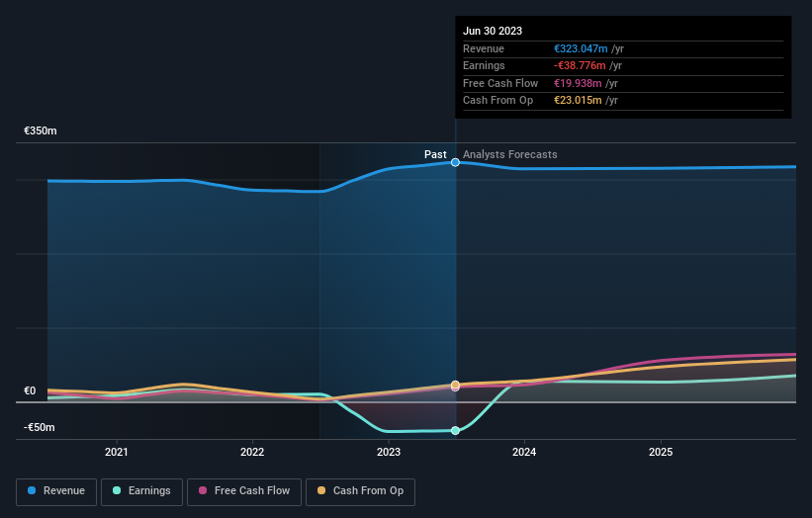The width and height of the screenshot is (812, 518).
Task: Click the Revenue row label in tooltip
Action: (x=484, y=48)
